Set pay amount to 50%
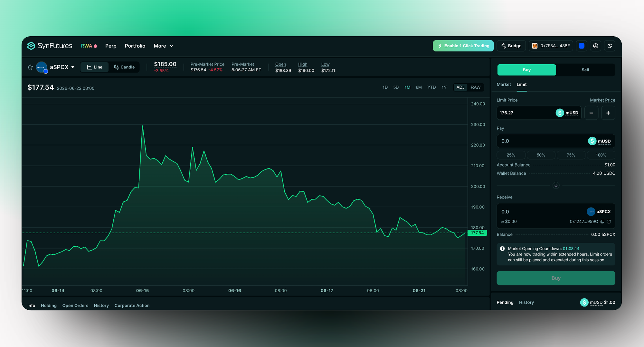 tap(541, 155)
